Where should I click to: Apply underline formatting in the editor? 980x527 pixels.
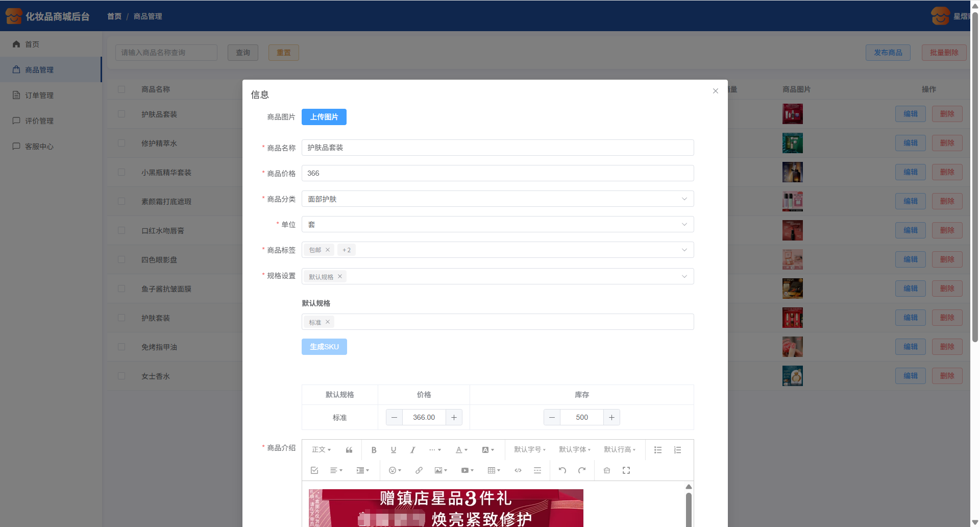[393, 450]
